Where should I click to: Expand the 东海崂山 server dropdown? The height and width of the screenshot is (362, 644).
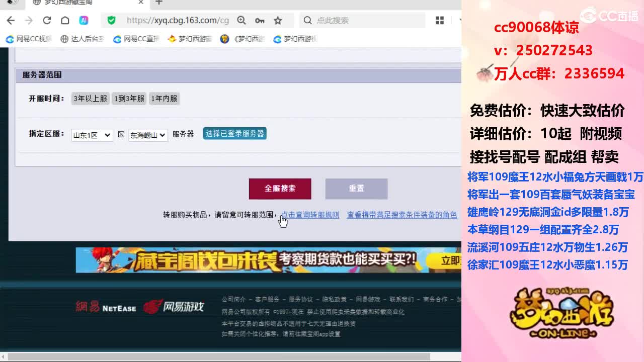148,135
